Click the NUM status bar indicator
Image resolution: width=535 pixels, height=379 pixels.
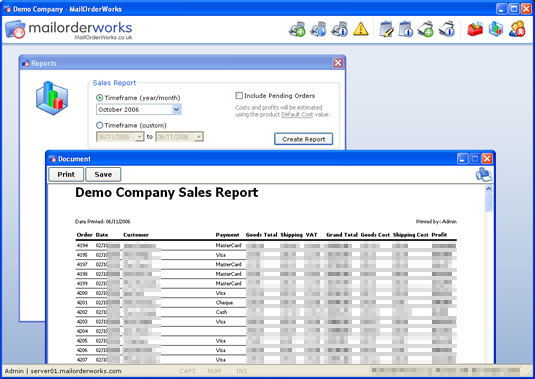point(214,371)
